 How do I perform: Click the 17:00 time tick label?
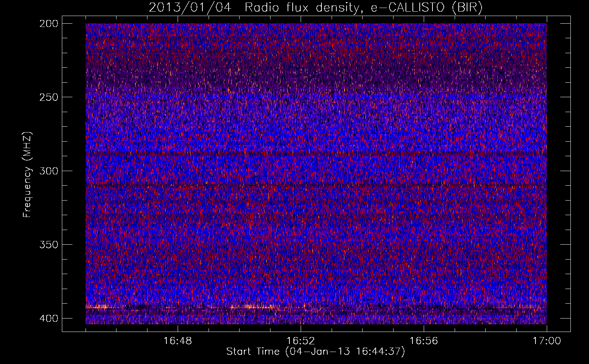547,341
